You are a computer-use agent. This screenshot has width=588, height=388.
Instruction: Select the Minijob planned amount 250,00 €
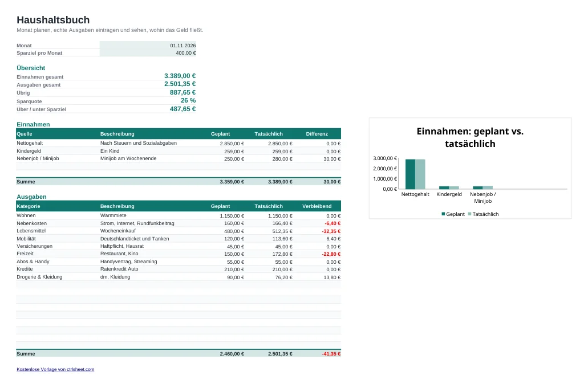pyautogui.click(x=221, y=159)
